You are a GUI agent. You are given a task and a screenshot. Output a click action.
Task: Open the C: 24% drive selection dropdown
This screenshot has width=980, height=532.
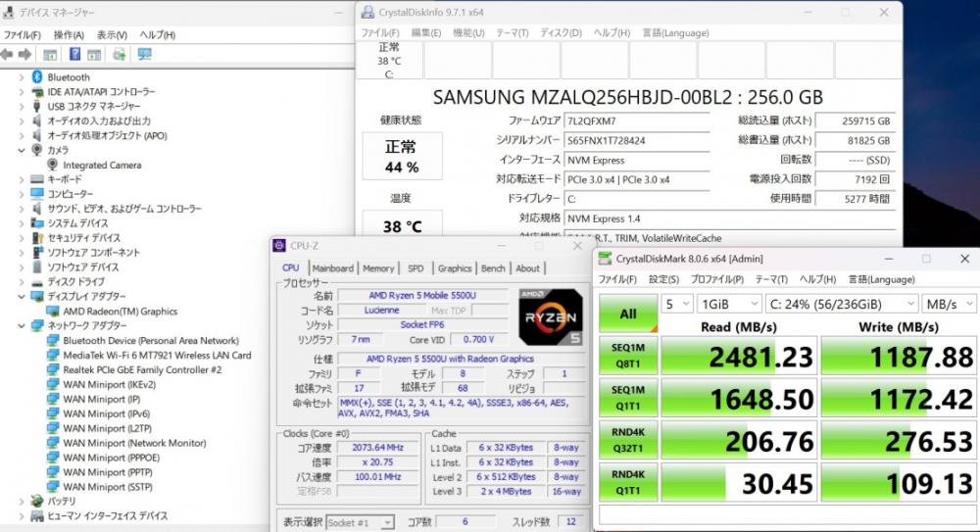[x=842, y=304]
